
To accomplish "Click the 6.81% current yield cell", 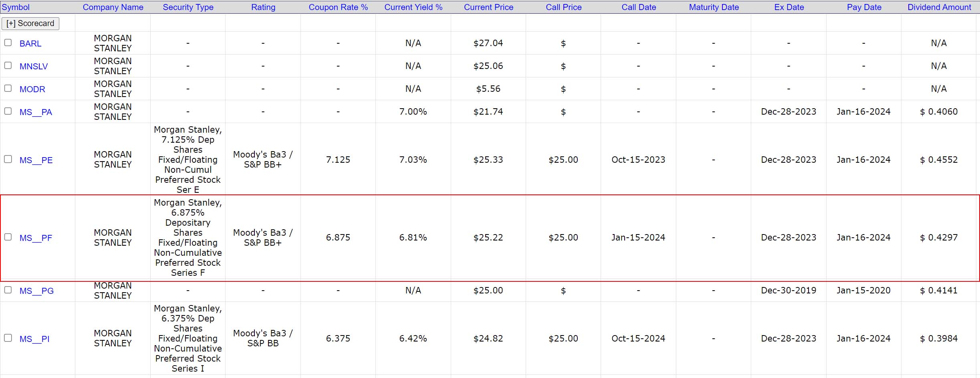I will coord(413,237).
